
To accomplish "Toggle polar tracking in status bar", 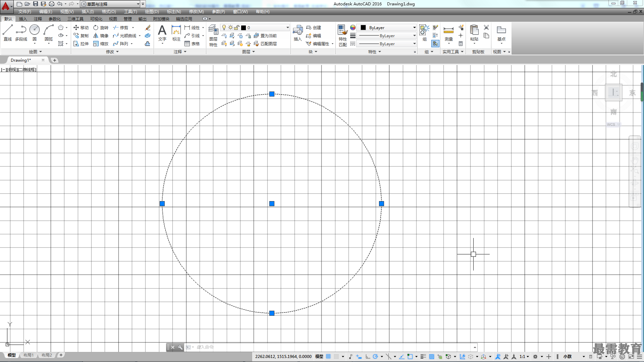I will point(375,357).
